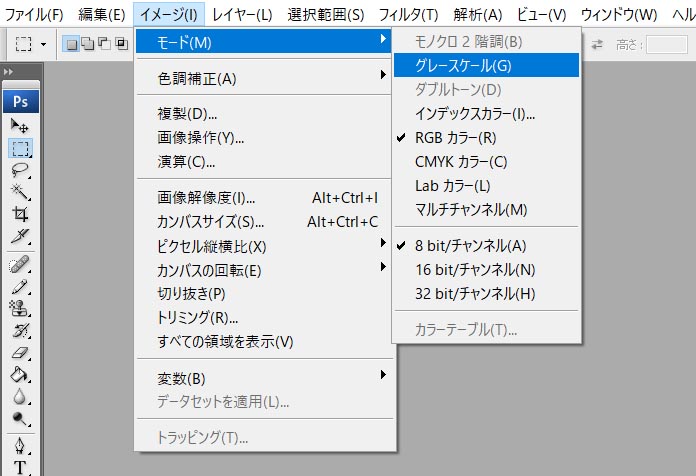
Task: Open the レイヤー(L) menu
Action: coord(242,15)
